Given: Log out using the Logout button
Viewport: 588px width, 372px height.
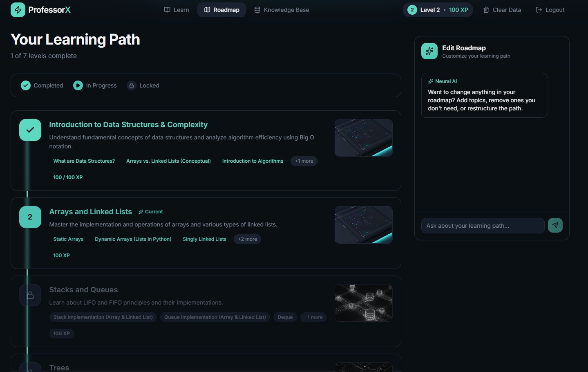Looking at the screenshot, I should click(550, 10).
